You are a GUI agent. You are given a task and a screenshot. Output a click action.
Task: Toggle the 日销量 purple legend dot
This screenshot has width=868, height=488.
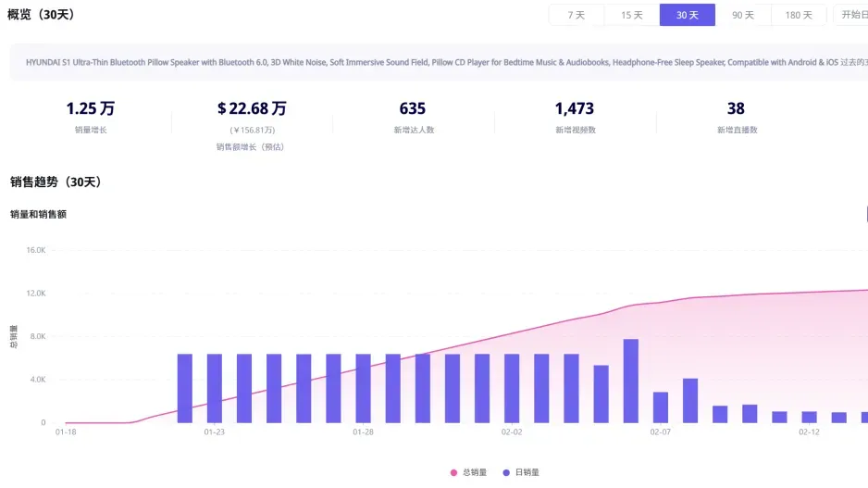[506, 472]
